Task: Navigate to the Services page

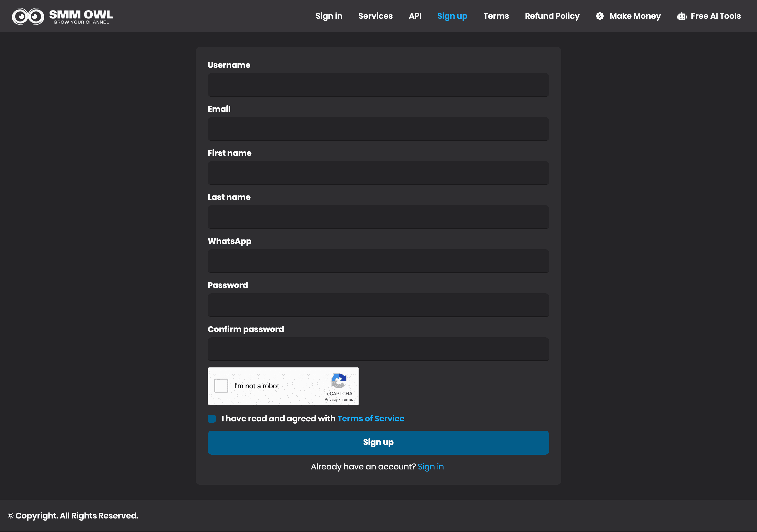Action: 375,16
